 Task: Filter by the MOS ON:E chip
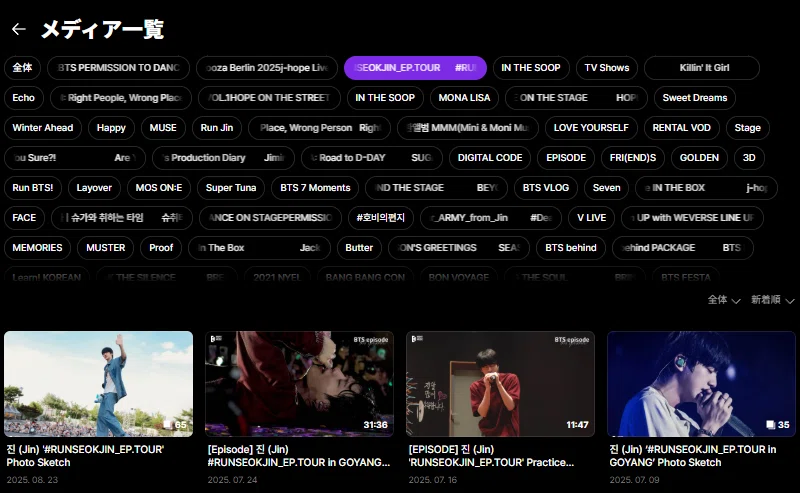tap(159, 188)
